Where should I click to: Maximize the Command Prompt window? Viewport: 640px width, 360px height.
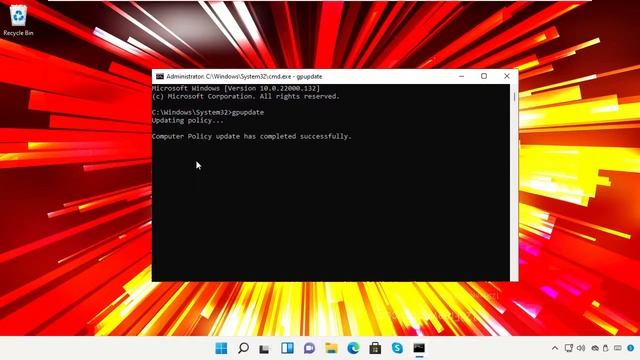(484, 76)
